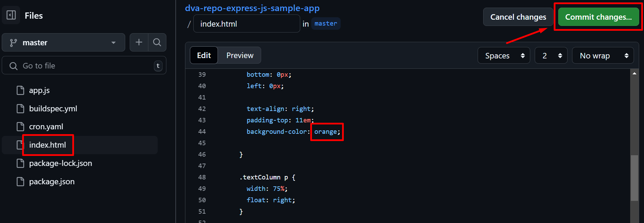Click the Commit changes button
The height and width of the screenshot is (223, 644).
point(598,17)
